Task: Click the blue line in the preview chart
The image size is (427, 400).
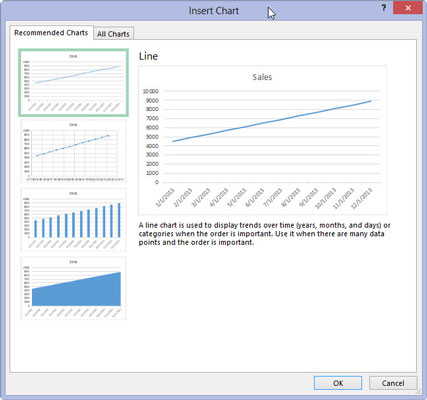Action: (272, 121)
